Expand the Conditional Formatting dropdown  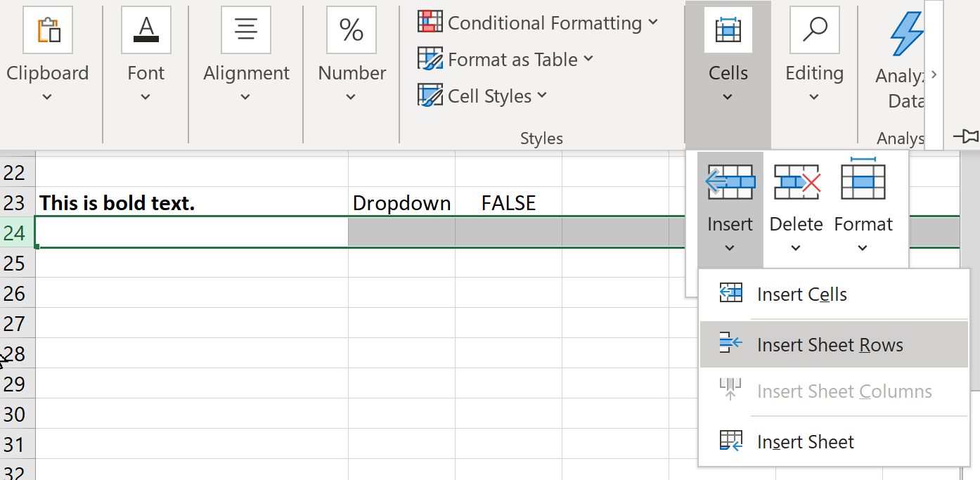pos(653,22)
